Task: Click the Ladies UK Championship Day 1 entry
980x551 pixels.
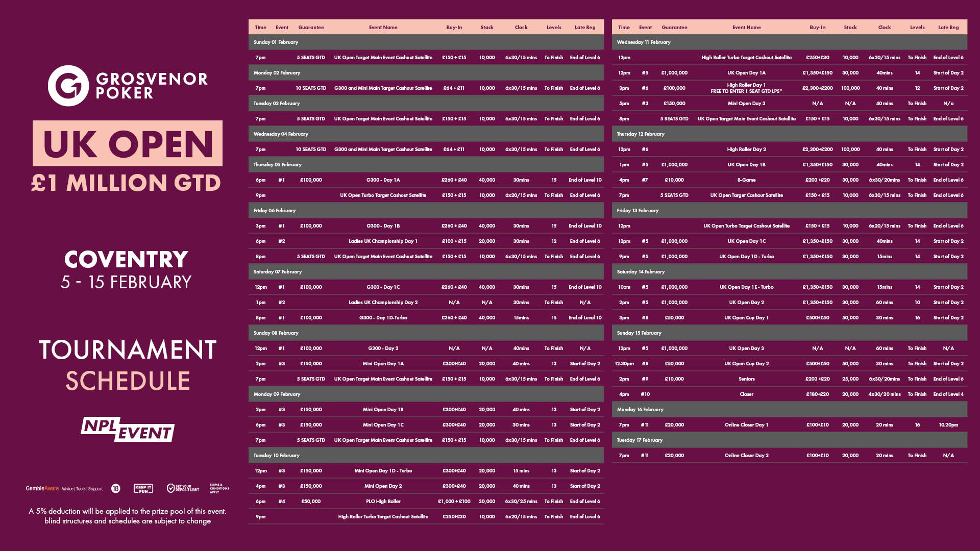Action: (383, 241)
